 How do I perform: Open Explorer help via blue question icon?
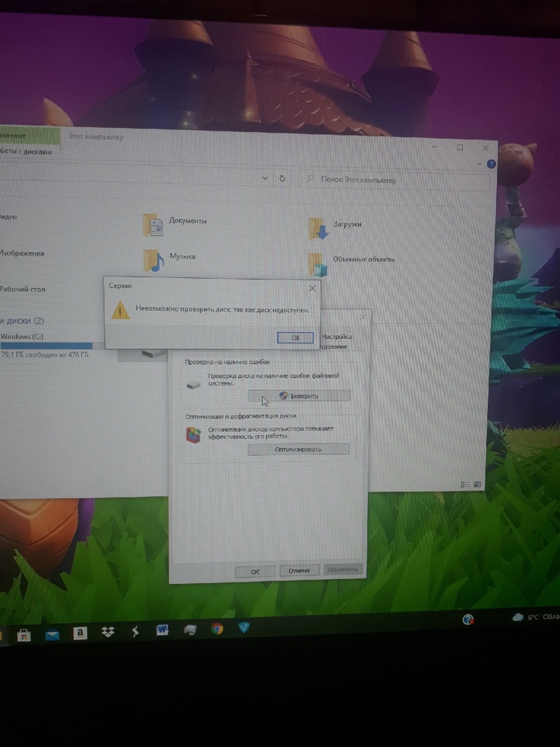pos(492,164)
